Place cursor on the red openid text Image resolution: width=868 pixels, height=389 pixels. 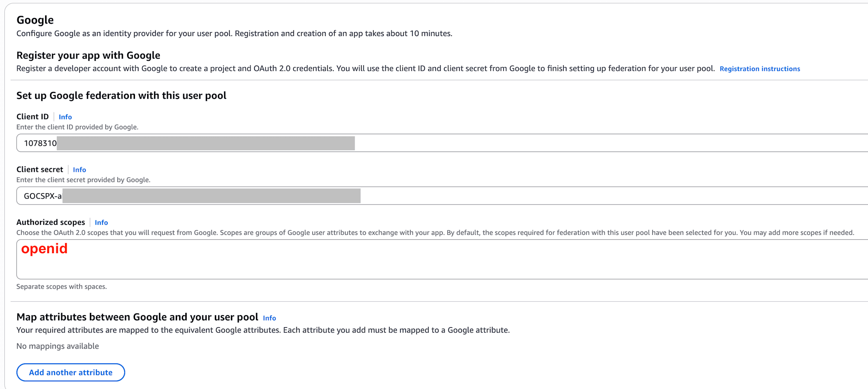click(44, 249)
